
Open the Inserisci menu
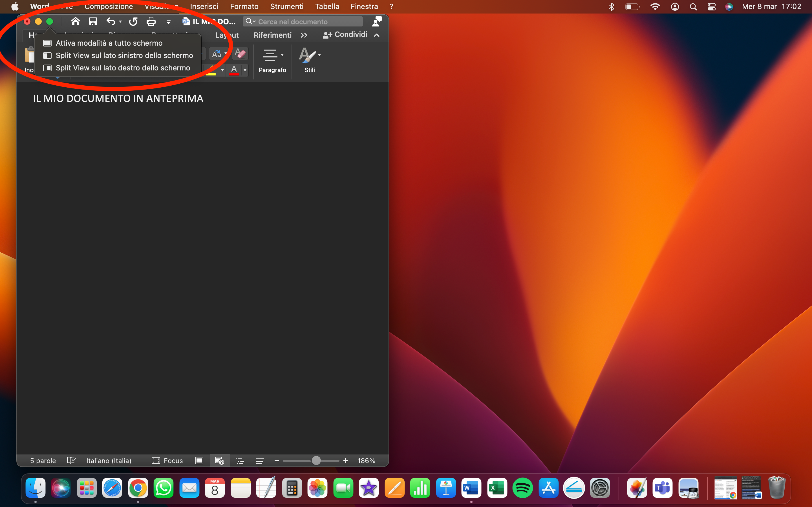click(204, 6)
